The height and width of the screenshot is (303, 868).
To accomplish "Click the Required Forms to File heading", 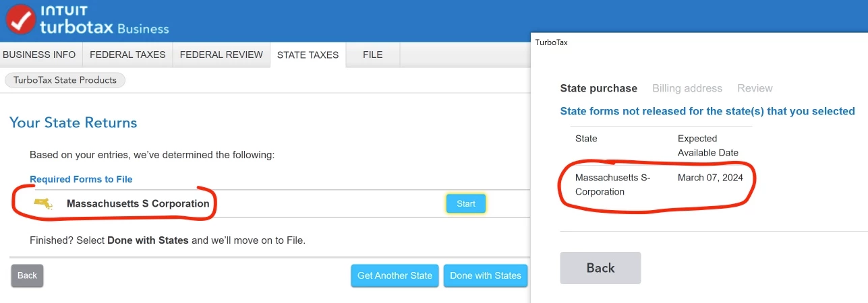I will [x=81, y=179].
